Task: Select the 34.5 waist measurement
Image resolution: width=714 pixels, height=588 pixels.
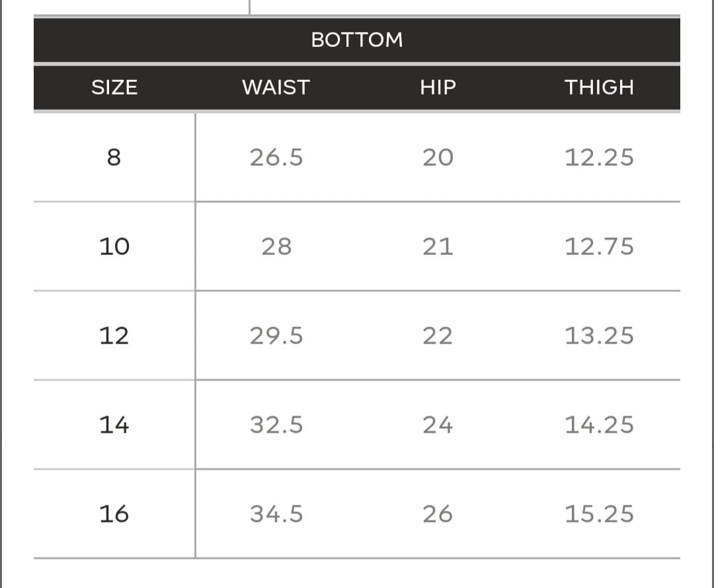Action: [276, 513]
